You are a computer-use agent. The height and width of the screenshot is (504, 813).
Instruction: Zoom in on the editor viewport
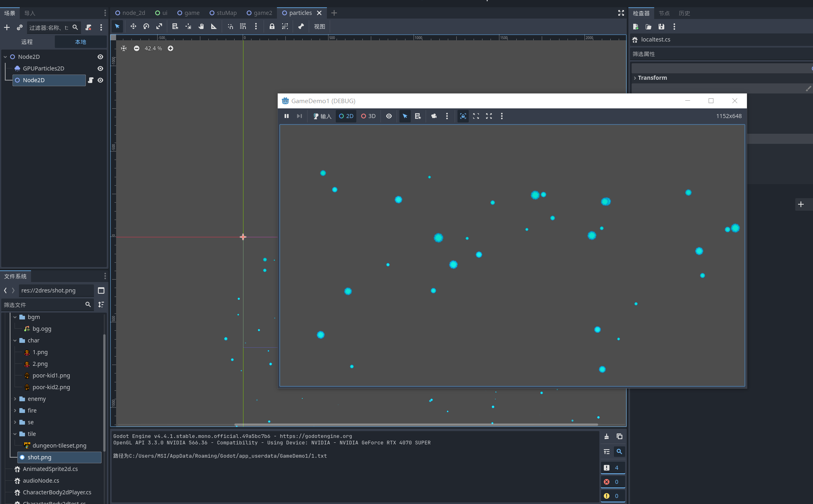pyautogui.click(x=171, y=48)
